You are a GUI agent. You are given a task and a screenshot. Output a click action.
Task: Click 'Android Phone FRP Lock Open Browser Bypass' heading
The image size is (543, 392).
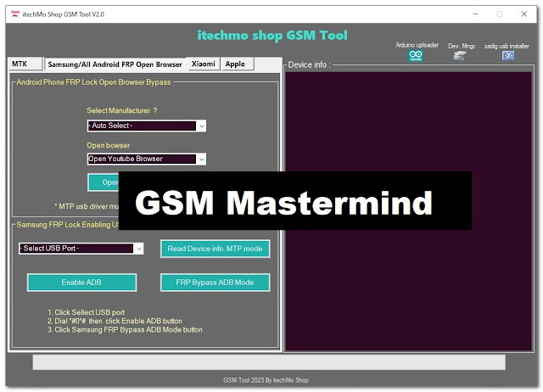[94, 82]
